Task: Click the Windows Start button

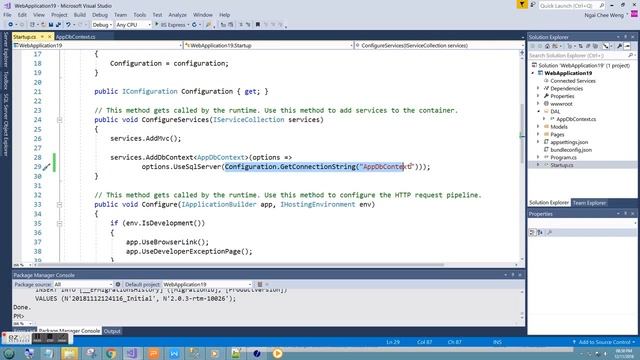Action: 9,353
